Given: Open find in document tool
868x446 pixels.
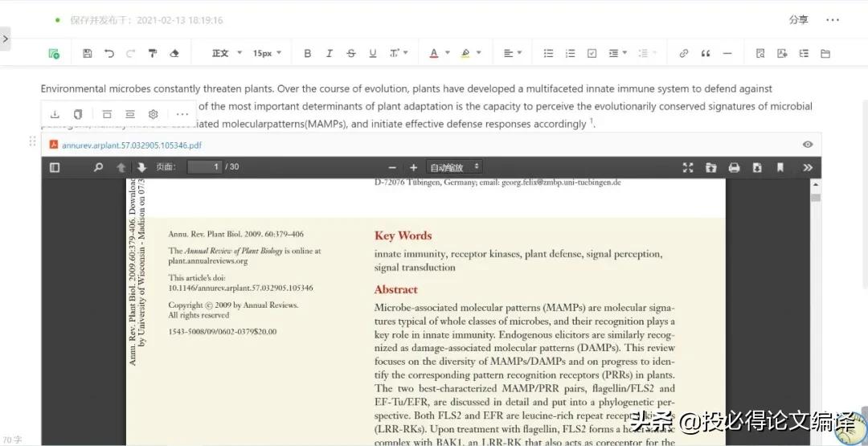Looking at the screenshot, I should click(760, 54).
